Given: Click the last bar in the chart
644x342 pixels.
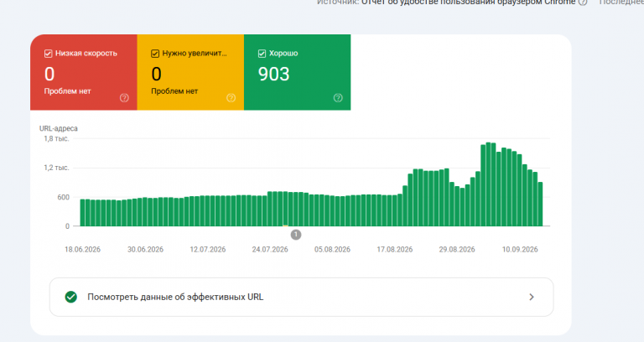Looking at the screenshot, I should (x=540, y=204).
